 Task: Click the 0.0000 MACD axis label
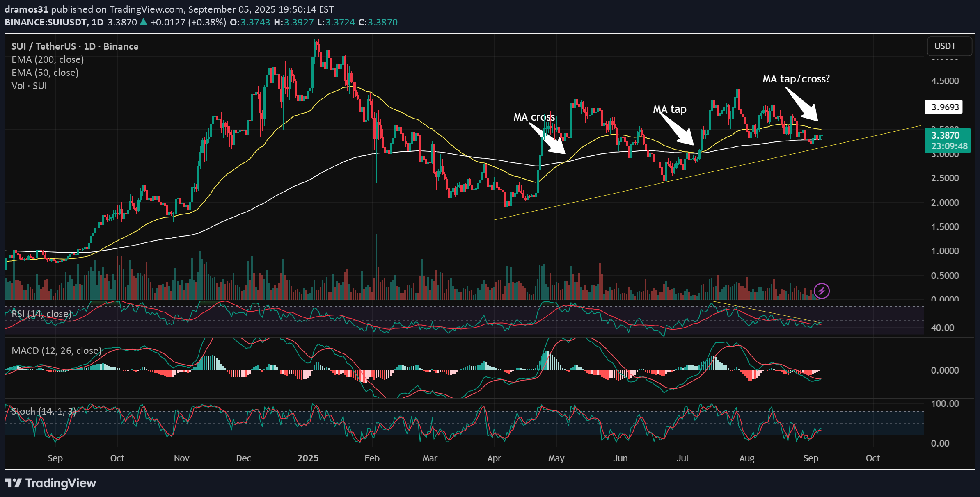point(945,370)
